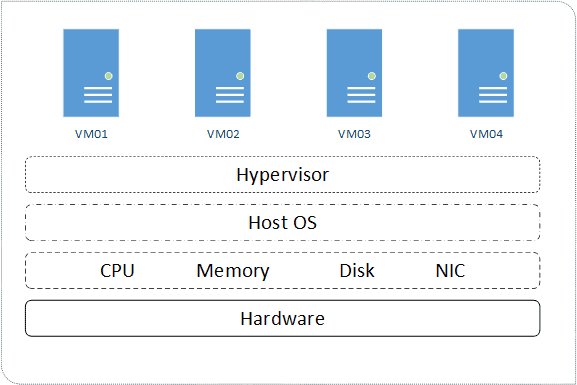Screen dimensions: 577x385
Task: Select the VM03 server icon
Action: coord(354,73)
